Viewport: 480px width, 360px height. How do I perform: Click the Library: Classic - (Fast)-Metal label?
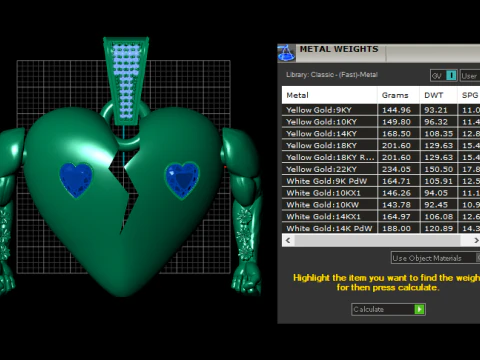332,75
